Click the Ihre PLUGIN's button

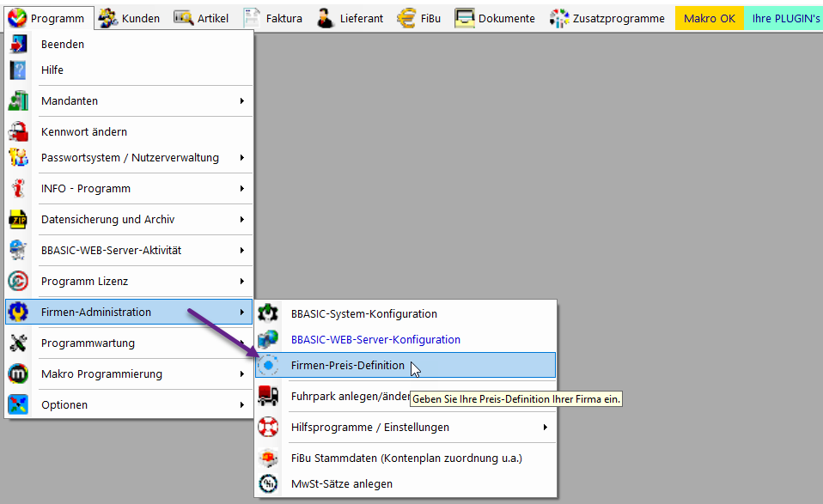(x=784, y=18)
